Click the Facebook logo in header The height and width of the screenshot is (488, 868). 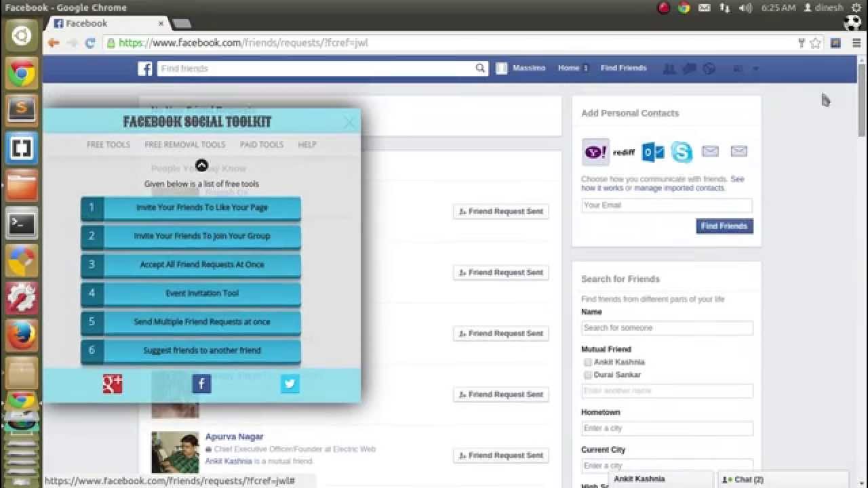click(145, 68)
